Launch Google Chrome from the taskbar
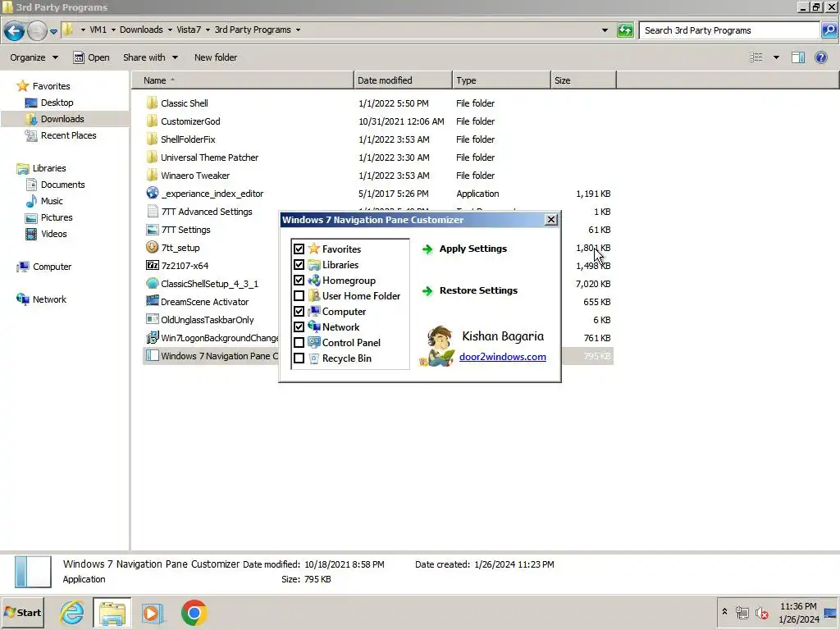The image size is (840, 630). point(194,612)
